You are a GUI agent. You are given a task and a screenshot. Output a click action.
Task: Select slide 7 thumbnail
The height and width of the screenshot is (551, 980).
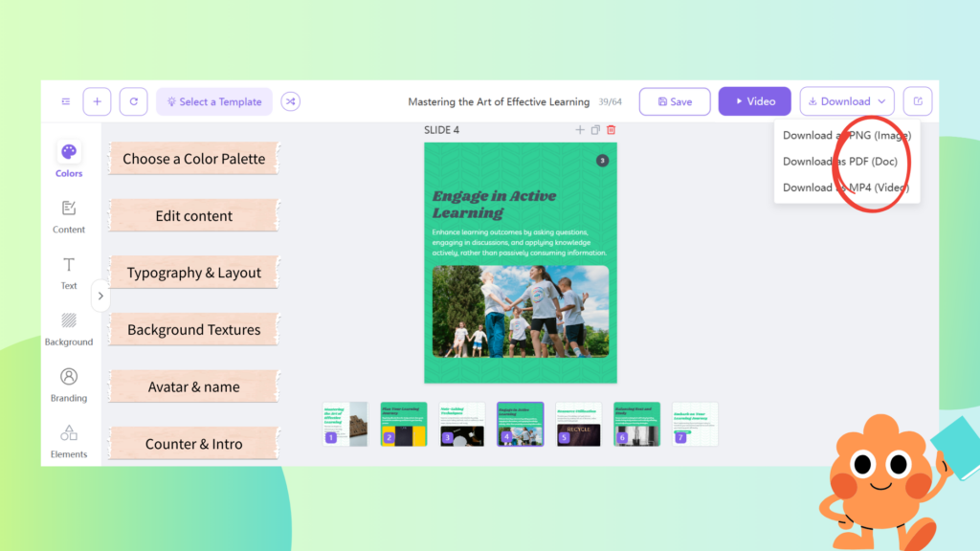(x=695, y=424)
